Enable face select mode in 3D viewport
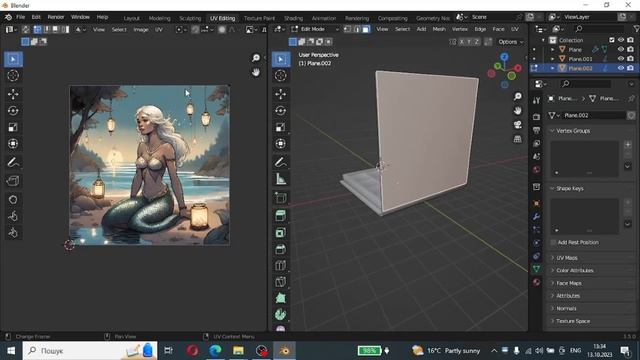Screen dimensions: 640x360 [366, 29]
